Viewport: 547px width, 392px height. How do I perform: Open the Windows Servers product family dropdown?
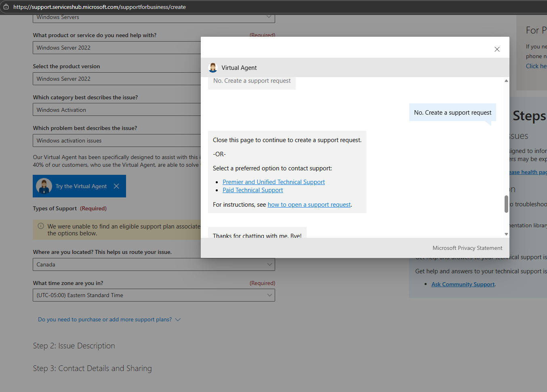click(x=154, y=18)
